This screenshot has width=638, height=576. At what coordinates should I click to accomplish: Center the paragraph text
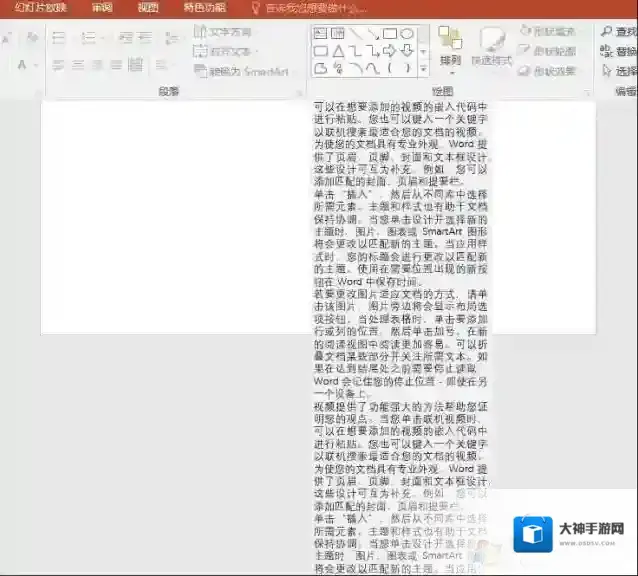78,65
